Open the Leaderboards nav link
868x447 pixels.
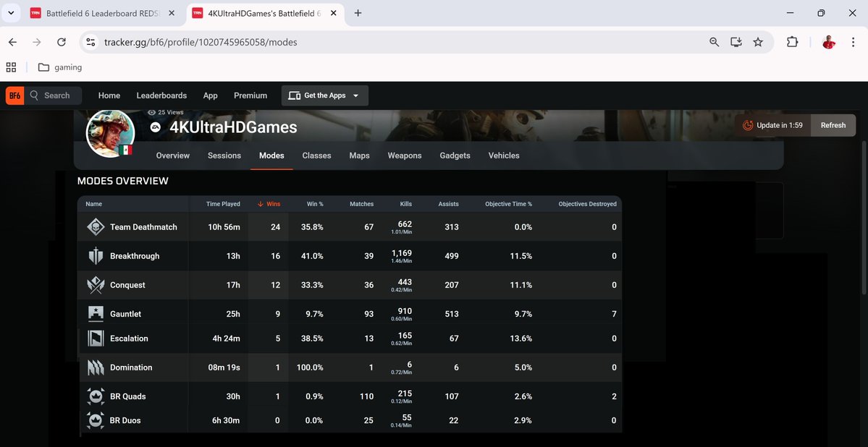click(161, 95)
